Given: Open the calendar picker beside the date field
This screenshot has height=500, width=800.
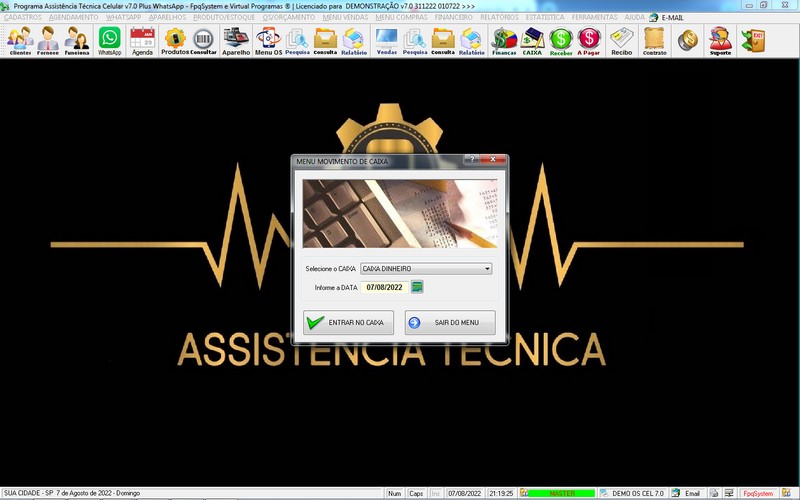Looking at the screenshot, I should coord(417,287).
